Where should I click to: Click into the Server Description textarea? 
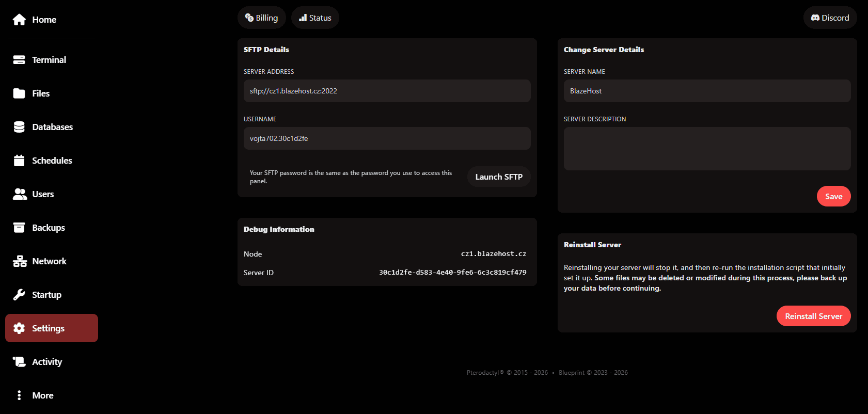coord(707,149)
